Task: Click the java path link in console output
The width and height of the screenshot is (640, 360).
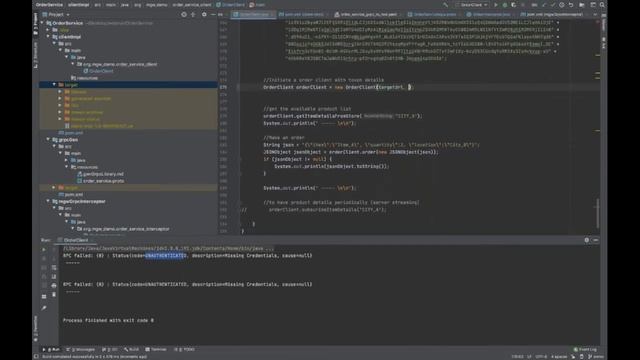Action: [169, 248]
